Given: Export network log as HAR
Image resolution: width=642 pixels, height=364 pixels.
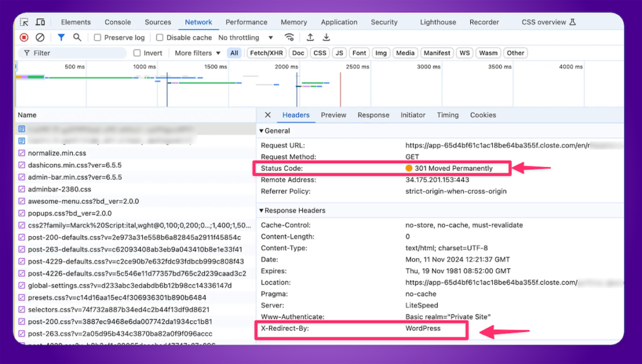Looking at the screenshot, I should pos(326,37).
